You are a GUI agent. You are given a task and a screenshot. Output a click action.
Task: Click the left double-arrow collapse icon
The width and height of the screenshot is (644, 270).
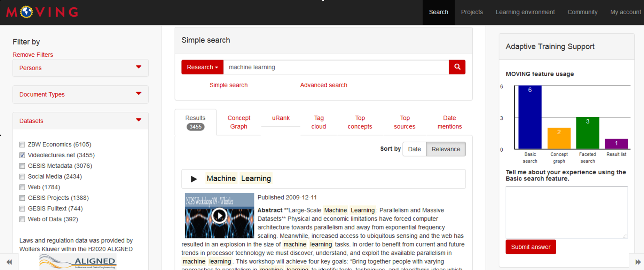coord(9,262)
